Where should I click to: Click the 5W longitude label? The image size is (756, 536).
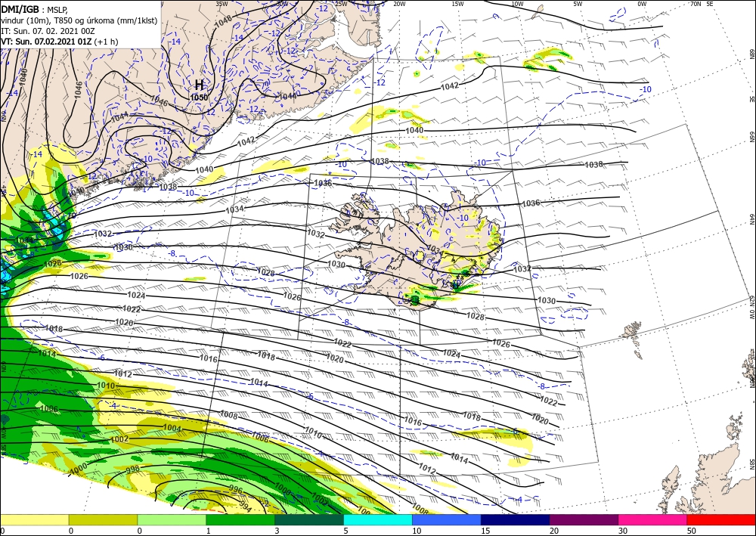coord(578,3)
